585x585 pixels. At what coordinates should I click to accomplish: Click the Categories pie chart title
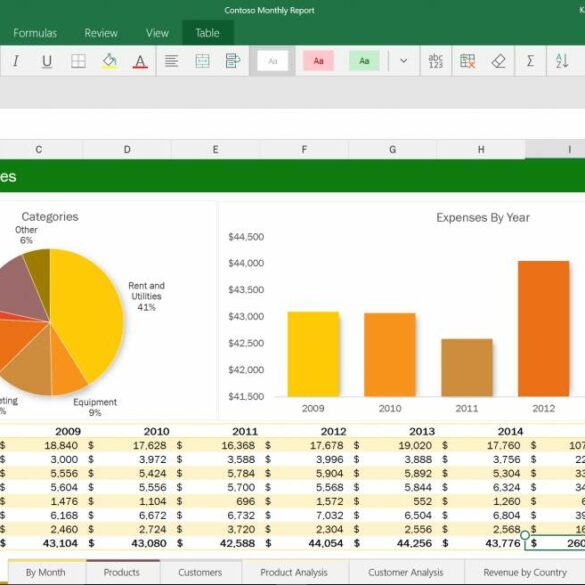click(50, 217)
